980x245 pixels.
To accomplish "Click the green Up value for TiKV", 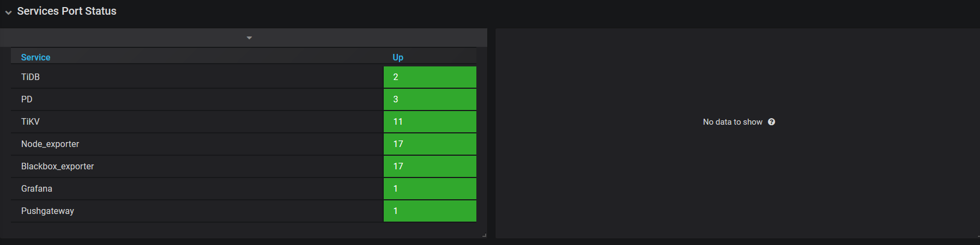I will pyautogui.click(x=429, y=121).
